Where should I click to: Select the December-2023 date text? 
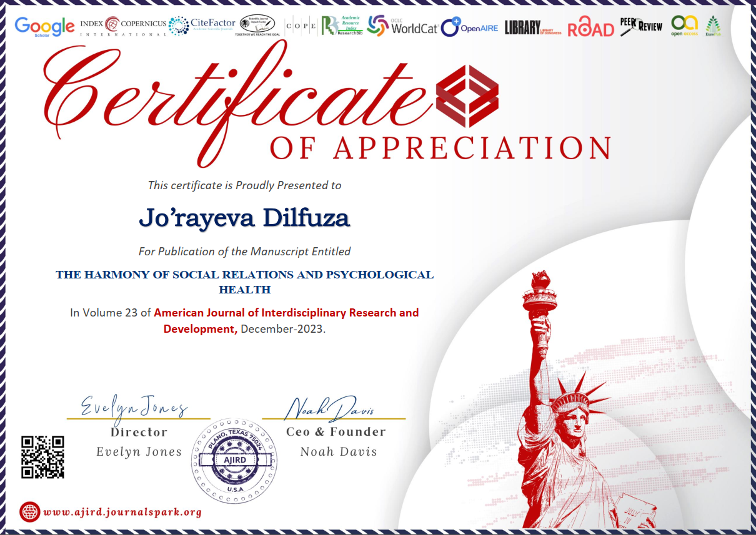pyautogui.click(x=283, y=329)
